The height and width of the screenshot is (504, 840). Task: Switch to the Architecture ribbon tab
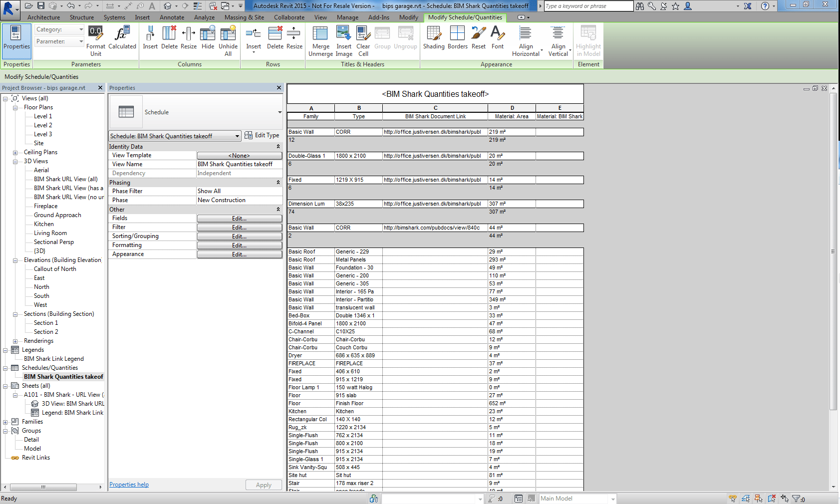coord(43,17)
